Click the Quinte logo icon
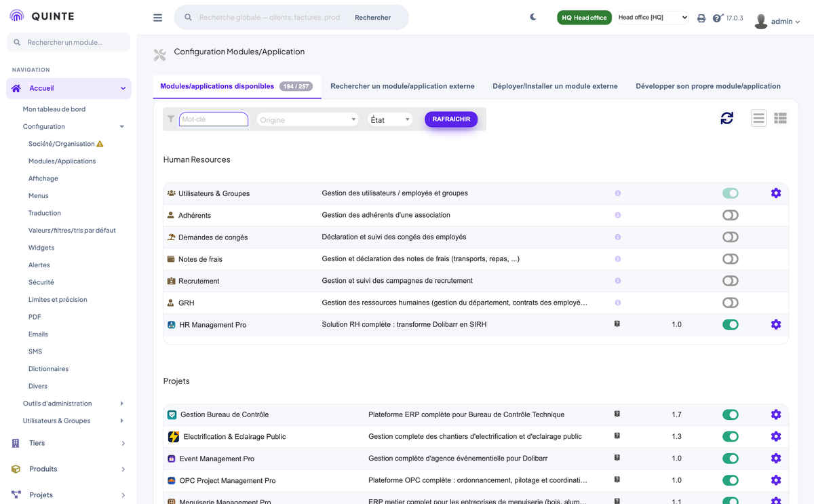The width and height of the screenshot is (814, 504). 17,16
